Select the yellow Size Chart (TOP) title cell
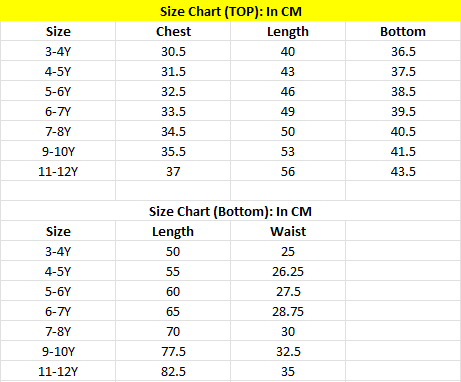Viewport: 461px width, 382px height. coord(230,11)
